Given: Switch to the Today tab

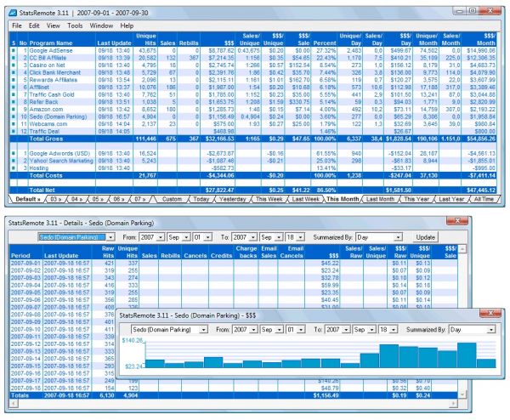Looking at the screenshot, I should (x=201, y=199).
